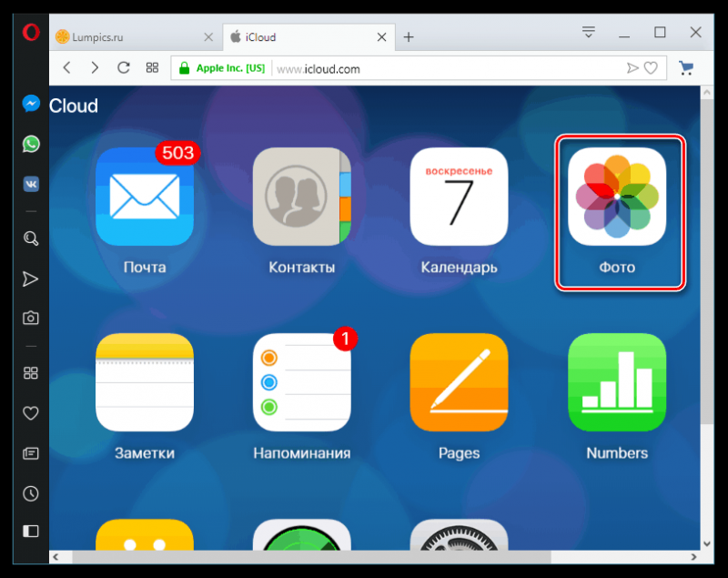The height and width of the screenshot is (578, 728).
Task: Click the scroll right arrow
Action: 693,557
